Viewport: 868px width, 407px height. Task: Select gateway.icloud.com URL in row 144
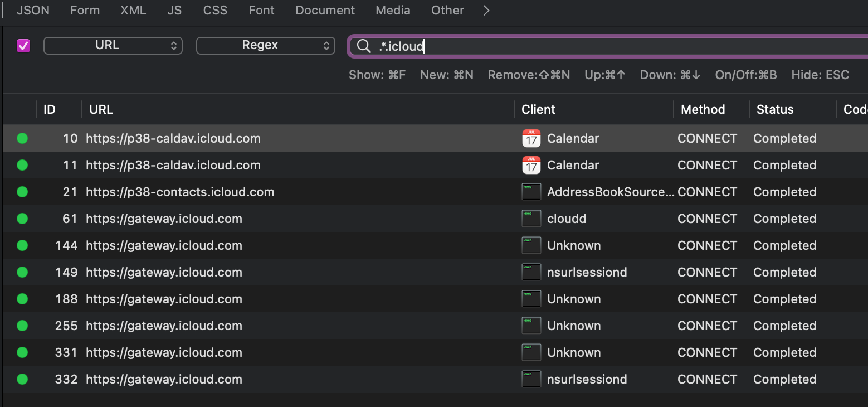(x=164, y=245)
